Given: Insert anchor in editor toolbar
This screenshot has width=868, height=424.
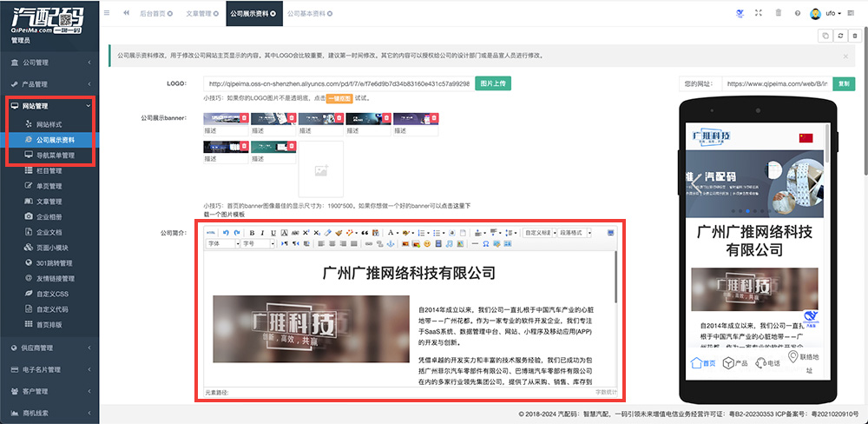Looking at the screenshot, I should pos(391,244).
